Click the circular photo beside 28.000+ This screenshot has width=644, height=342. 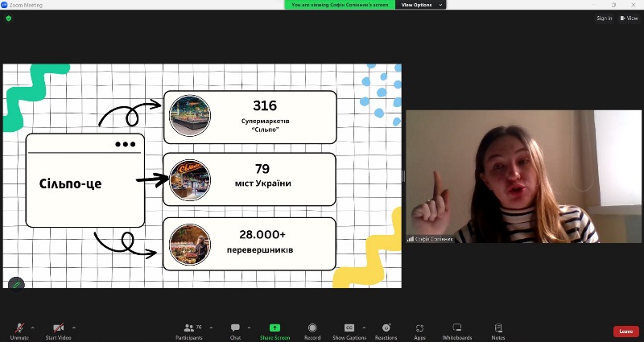[190, 245]
